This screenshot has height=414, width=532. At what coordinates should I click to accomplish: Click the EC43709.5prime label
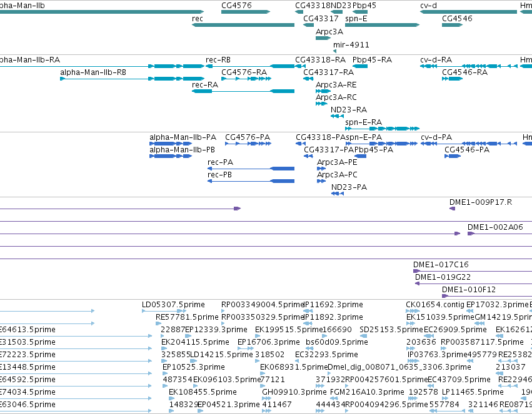(459, 380)
